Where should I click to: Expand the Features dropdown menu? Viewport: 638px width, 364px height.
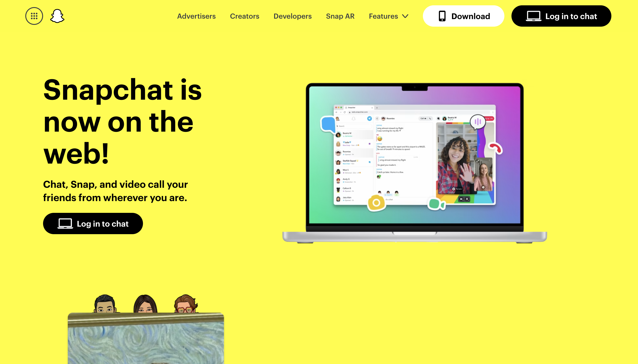point(387,16)
